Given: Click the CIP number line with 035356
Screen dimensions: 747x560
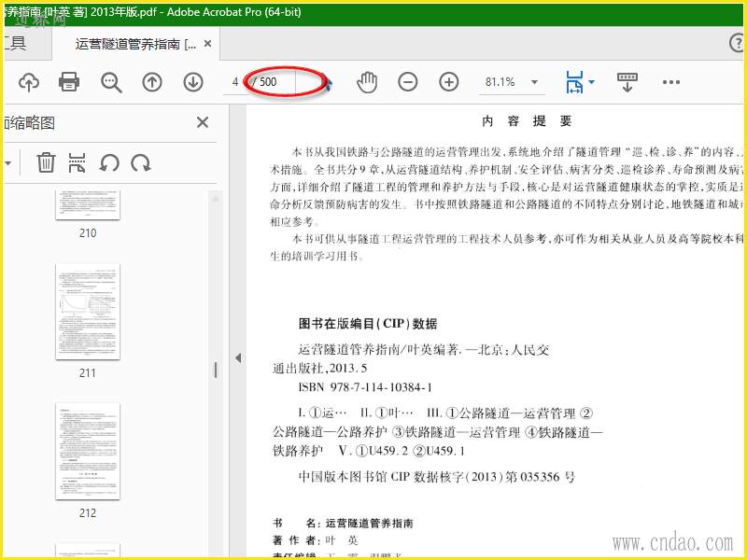Looking at the screenshot, I should click(x=437, y=477).
